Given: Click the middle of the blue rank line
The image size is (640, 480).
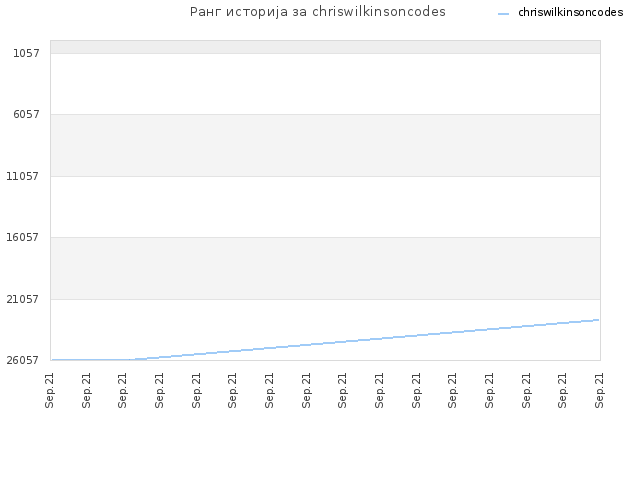Looking at the screenshot, I should coord(325,343).
